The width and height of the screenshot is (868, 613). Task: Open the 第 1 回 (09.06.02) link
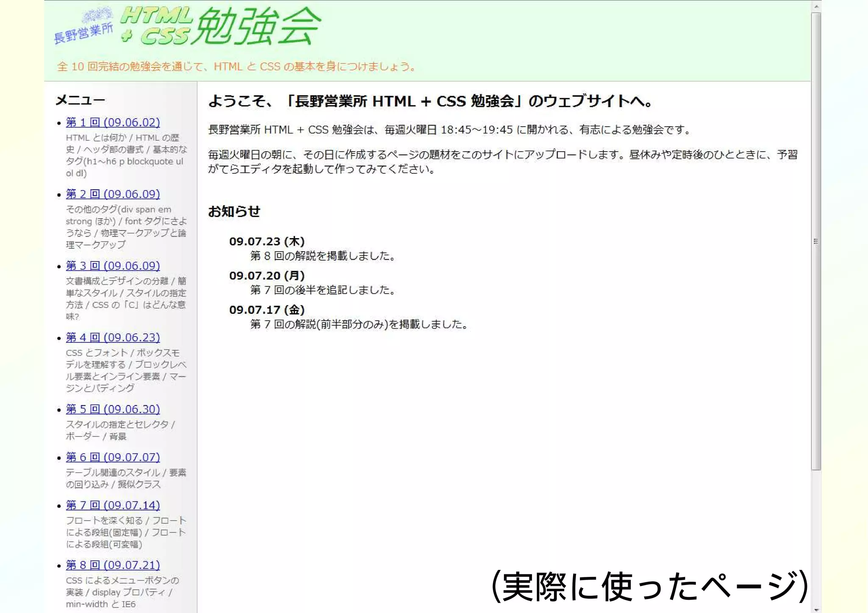click(113, 122)
